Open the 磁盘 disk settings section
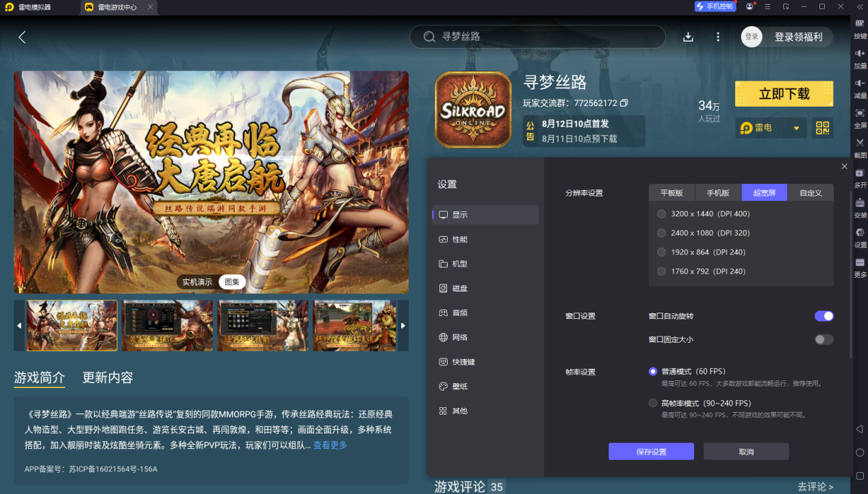Viewport: 868px width, 494px height. coord(485,289)
